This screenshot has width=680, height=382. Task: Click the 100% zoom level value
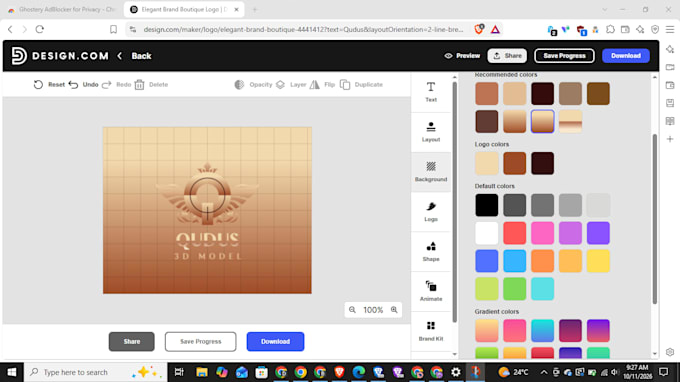[x=373, y=310]
